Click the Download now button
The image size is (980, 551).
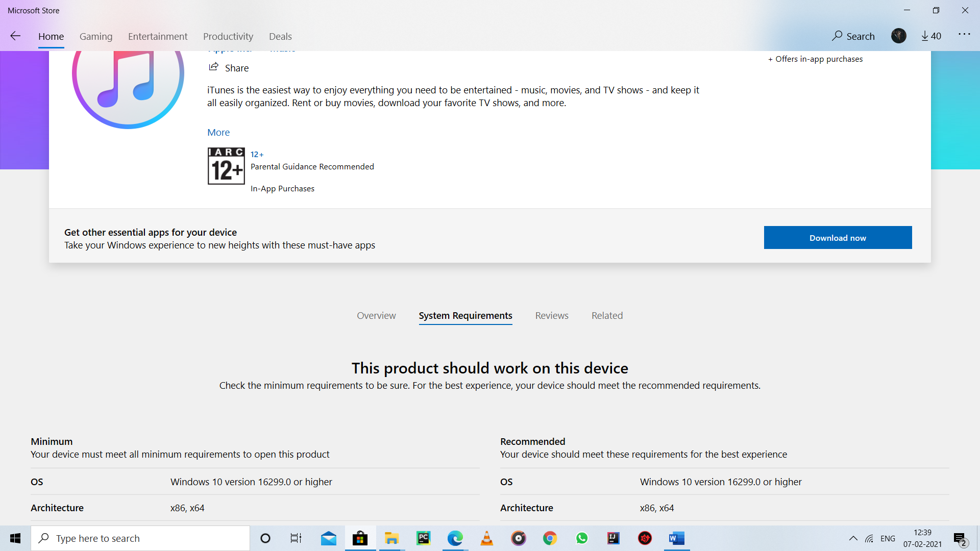click(838, 238)
